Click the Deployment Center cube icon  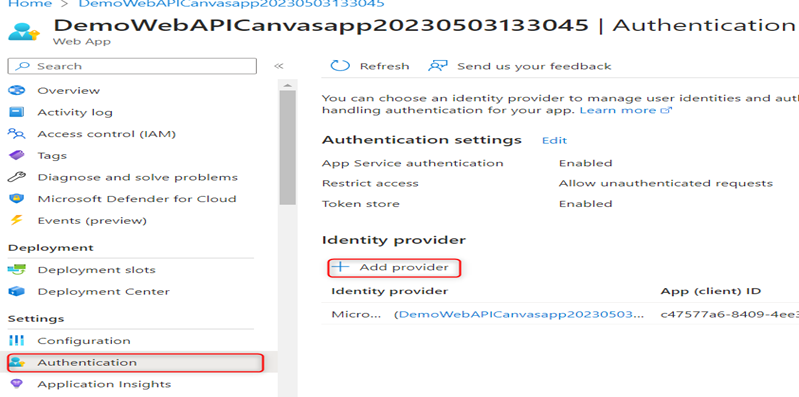click(17, 292)
